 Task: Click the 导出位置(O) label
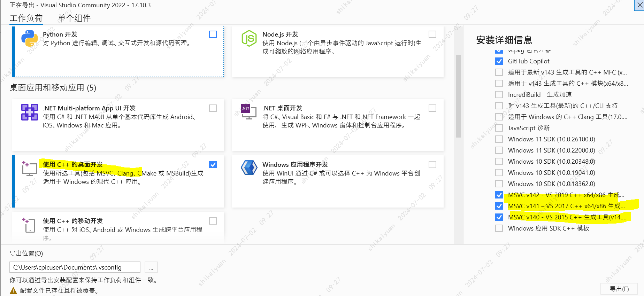click(26, 254)
